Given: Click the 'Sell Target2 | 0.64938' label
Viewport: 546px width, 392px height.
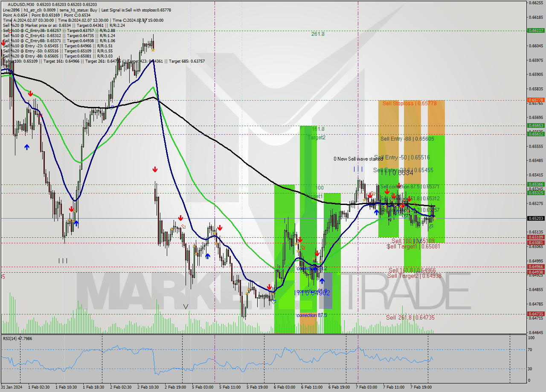Looking at the screenshot, I should tap(414, 276).
